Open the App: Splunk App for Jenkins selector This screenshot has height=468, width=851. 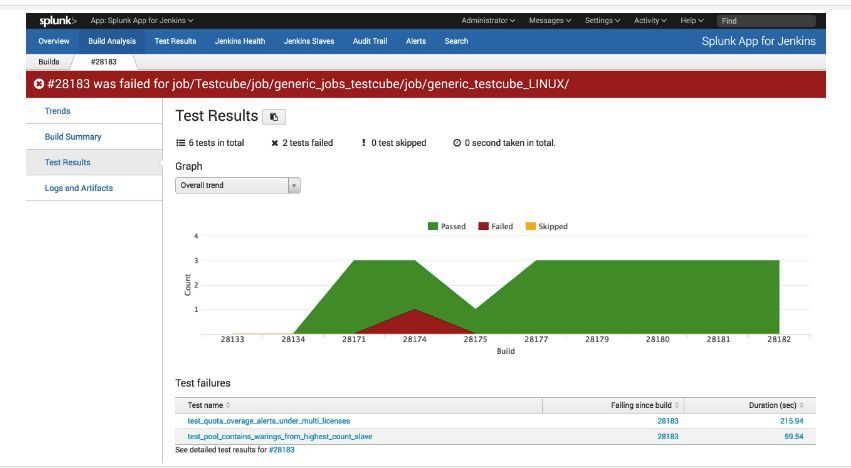pyautogui.click(x=142, y=21)
